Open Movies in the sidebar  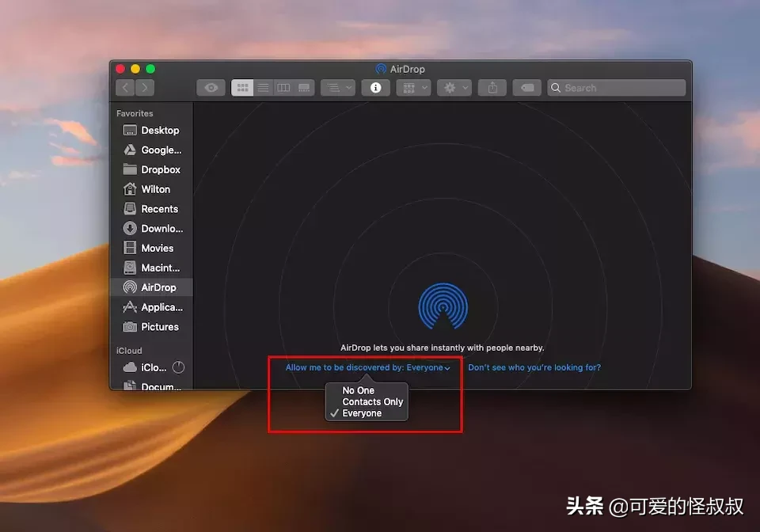click(152, 248)
